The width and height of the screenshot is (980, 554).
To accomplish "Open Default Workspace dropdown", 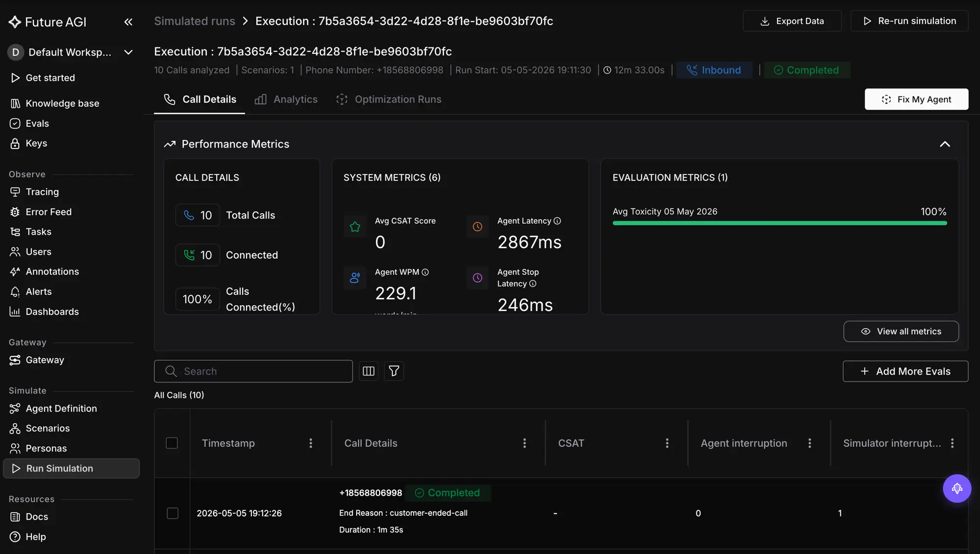I will [71, 52].
